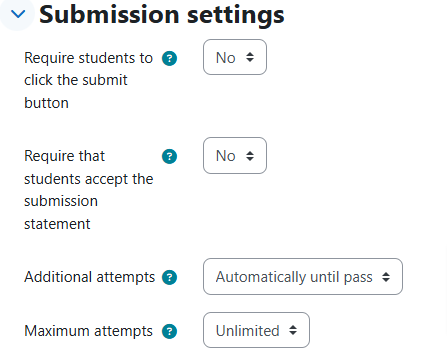Open the submission statement No dropdown
Viewport: 447px width, 361px height.
tap(235, 155)
